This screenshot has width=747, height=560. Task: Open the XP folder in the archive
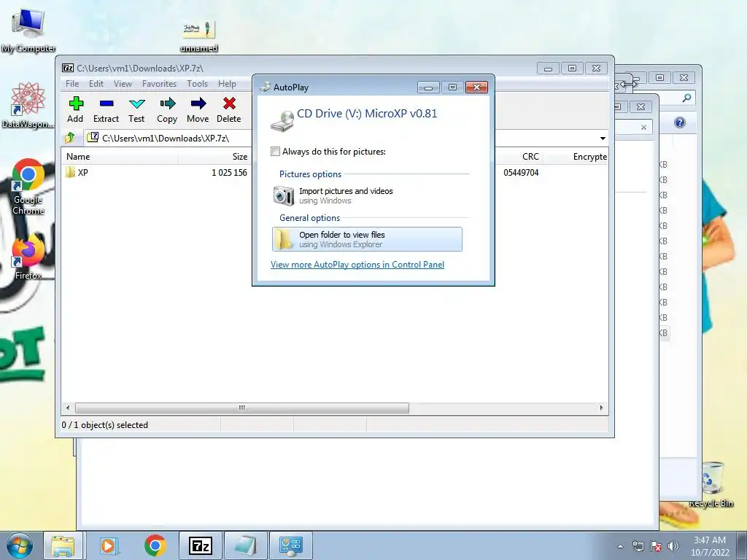pos(77,172)
